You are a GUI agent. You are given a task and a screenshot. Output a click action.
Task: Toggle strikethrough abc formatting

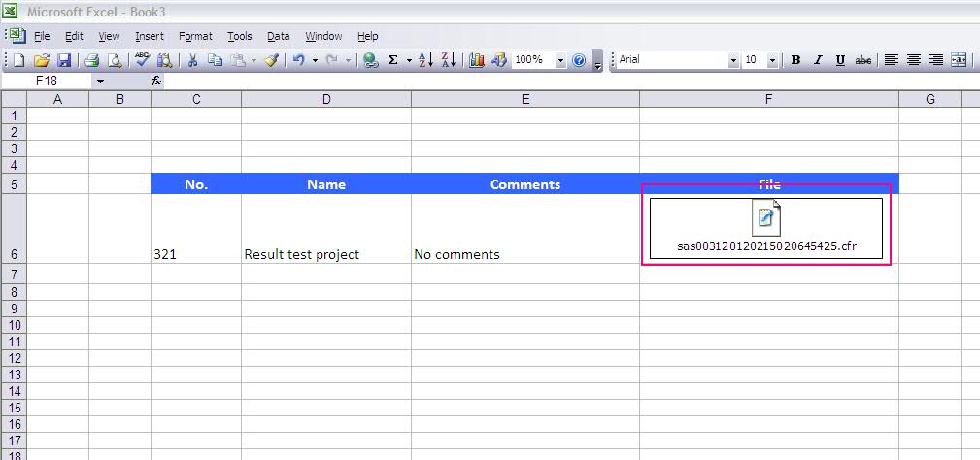coord(863,60)
